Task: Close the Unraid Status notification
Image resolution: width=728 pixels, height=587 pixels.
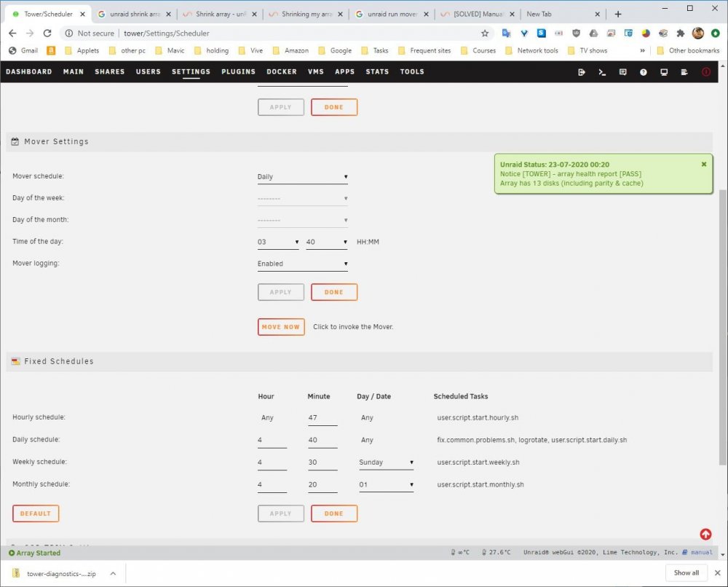Action: 704,164
